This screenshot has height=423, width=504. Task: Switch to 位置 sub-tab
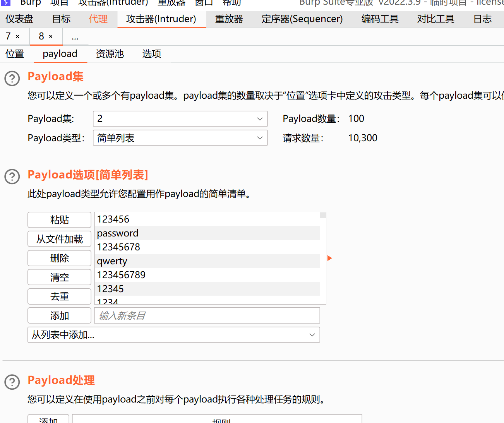(x=15, y=54)
